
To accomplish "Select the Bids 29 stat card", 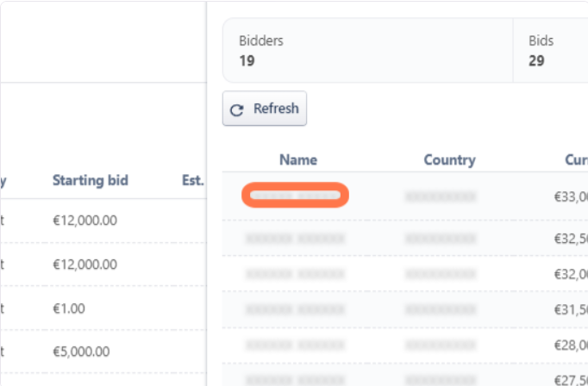I will point(552,51).
